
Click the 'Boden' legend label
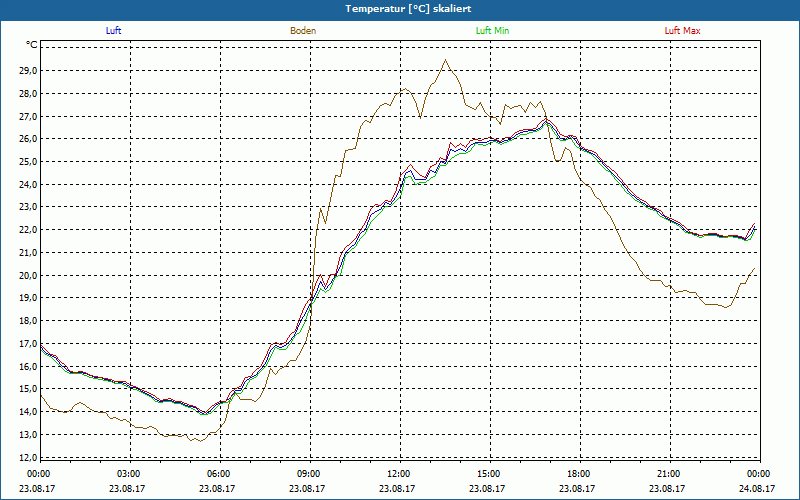point(303,31)
